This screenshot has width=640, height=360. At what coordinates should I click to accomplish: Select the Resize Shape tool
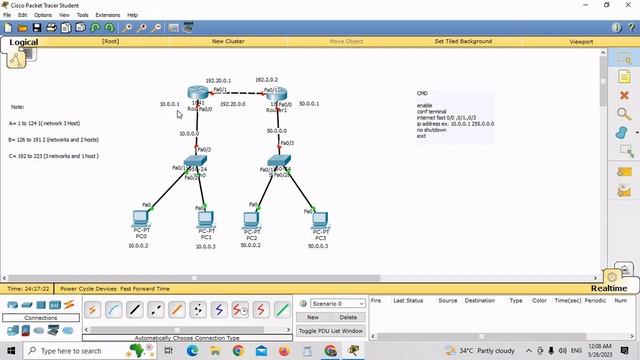(x=626, y=151)
